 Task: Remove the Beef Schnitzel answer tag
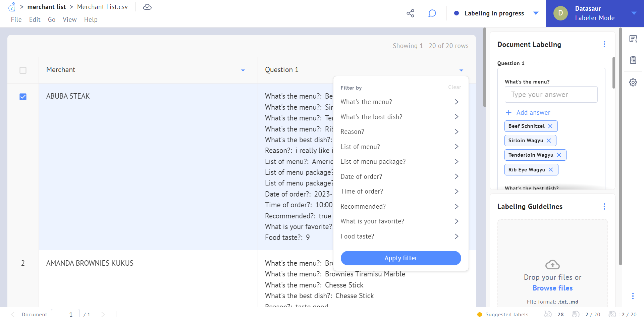click(550, 126)
